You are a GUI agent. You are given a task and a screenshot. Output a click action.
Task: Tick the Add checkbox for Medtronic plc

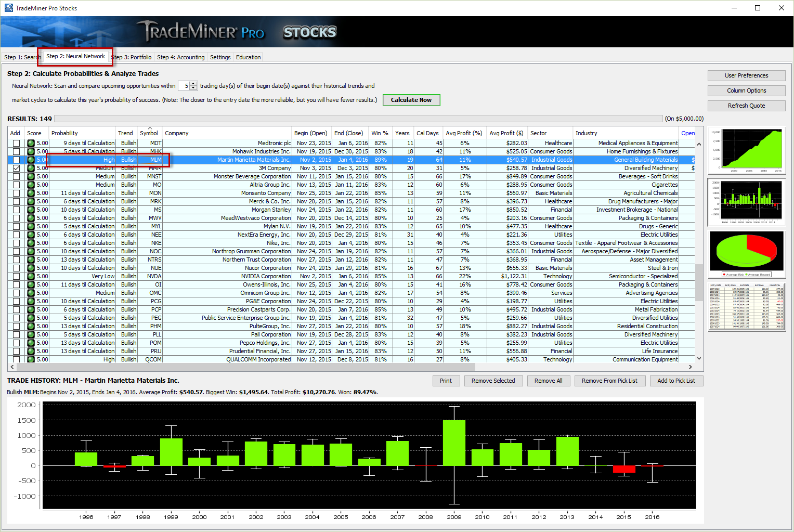(x=16, y=143)
